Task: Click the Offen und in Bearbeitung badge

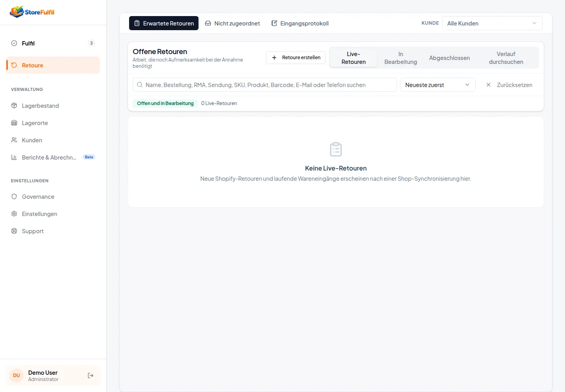Action: point(165,103)
